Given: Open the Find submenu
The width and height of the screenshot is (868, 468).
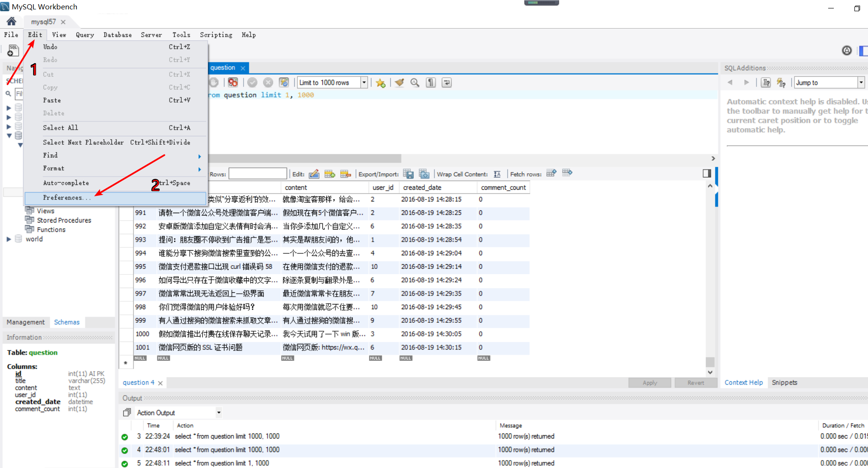Looking at the screenshot, I should pyautogui.click(x=115, y=155).
